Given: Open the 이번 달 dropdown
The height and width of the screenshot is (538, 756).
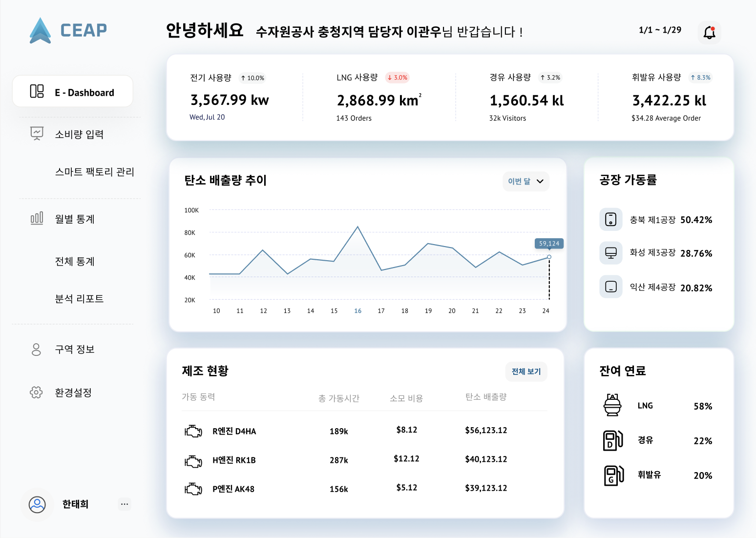Looking at the screenshot, I should pos(525,181).
